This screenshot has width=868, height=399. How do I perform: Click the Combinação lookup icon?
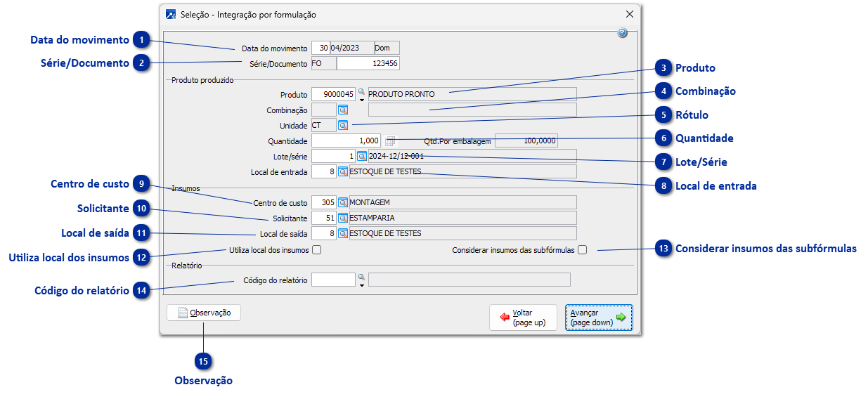tap(343, 110)
